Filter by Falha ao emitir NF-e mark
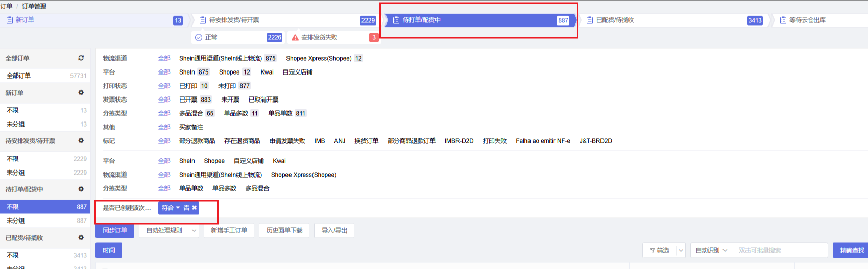 click(543, 141)
